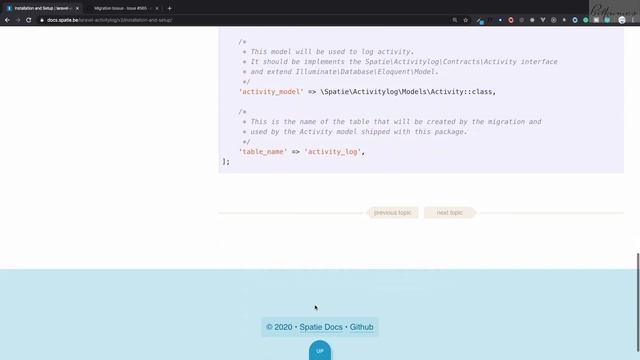
Task: Go forward in browser history
Action: (x=18, y=20)
